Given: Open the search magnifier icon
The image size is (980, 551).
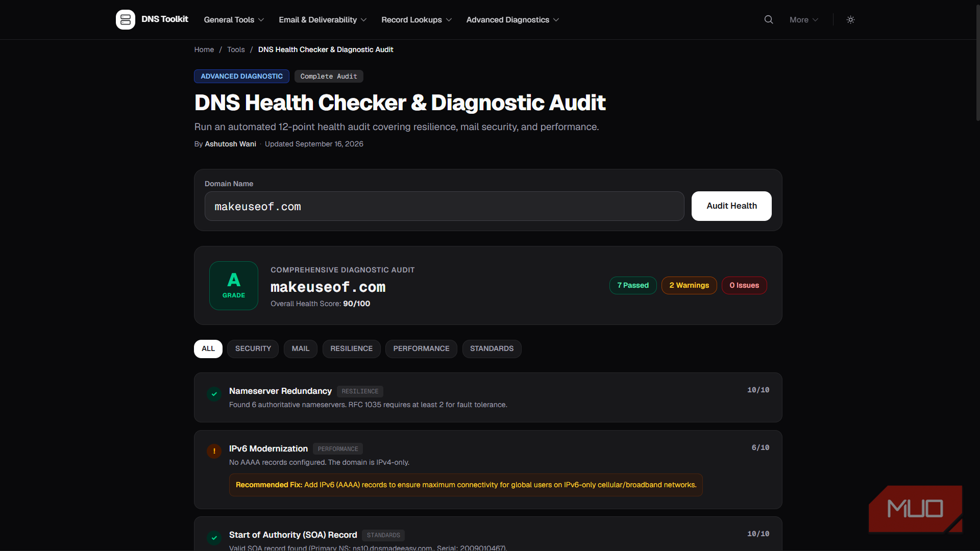Looking at the screenshot, I should click(768, 19).
